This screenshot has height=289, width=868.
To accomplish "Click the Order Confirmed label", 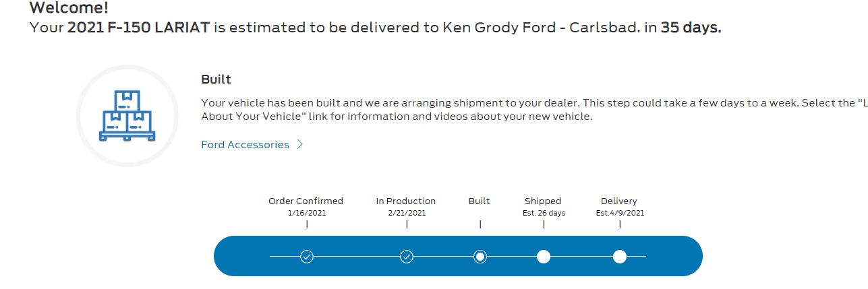I will (x=306, y=201).
